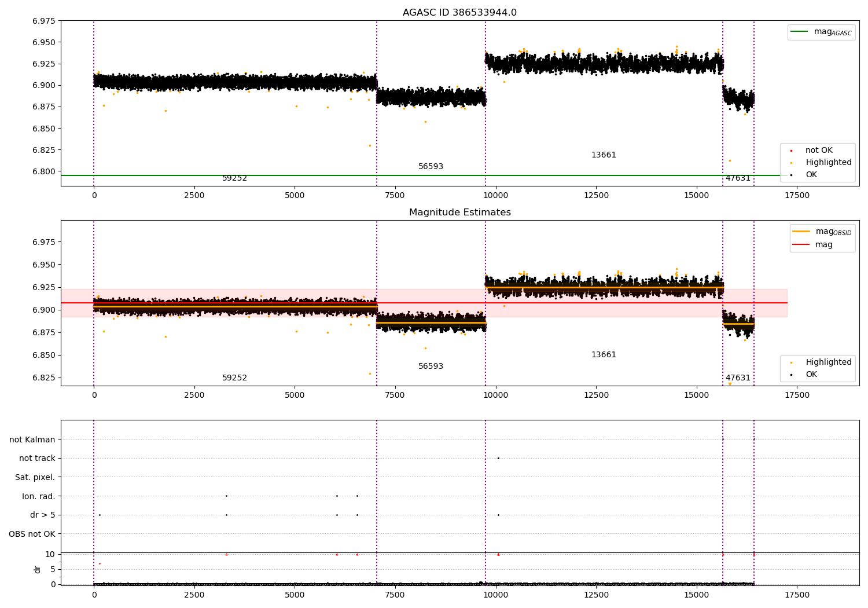Viewport: 868px width, 608px height.
Task: Click obsid label 56593 in AGASC ID plot
Action: (x=431, y=167)
